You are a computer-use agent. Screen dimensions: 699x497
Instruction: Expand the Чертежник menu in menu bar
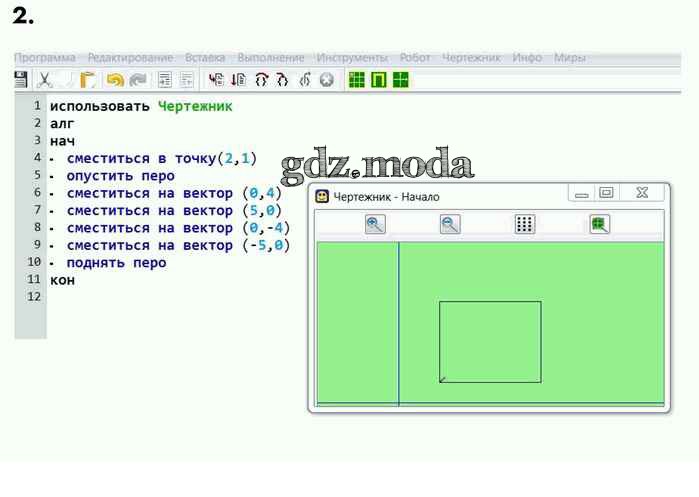tap(471, 58)
